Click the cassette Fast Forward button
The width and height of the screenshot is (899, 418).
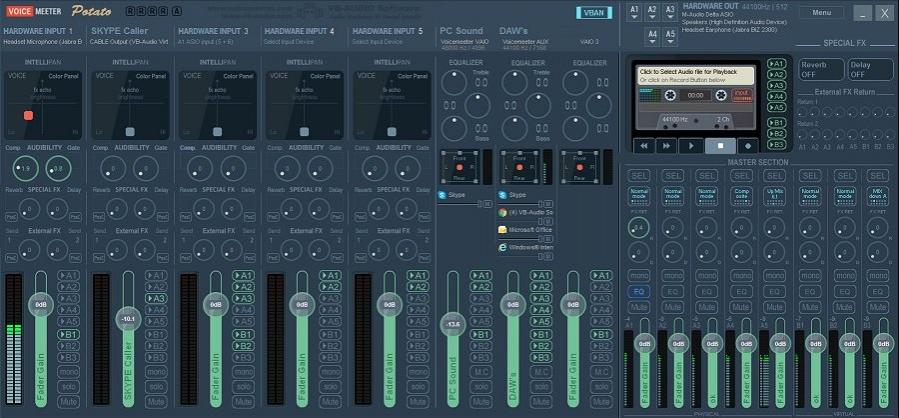click(667, 145)
